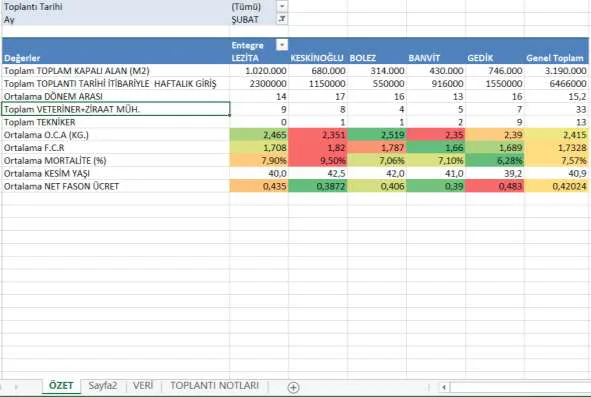Select the green cell 2,519

pos(377,135)
